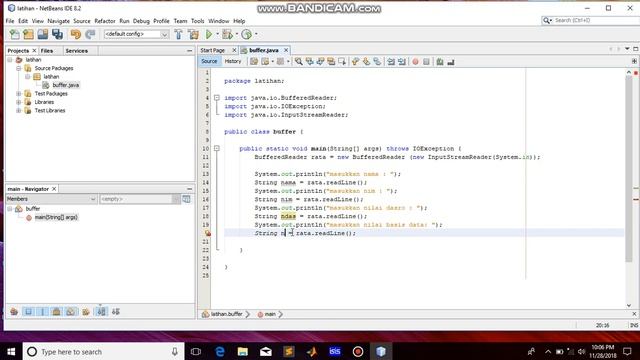Switch to the Start Page tab
The image size is (640, 360).
213,50
